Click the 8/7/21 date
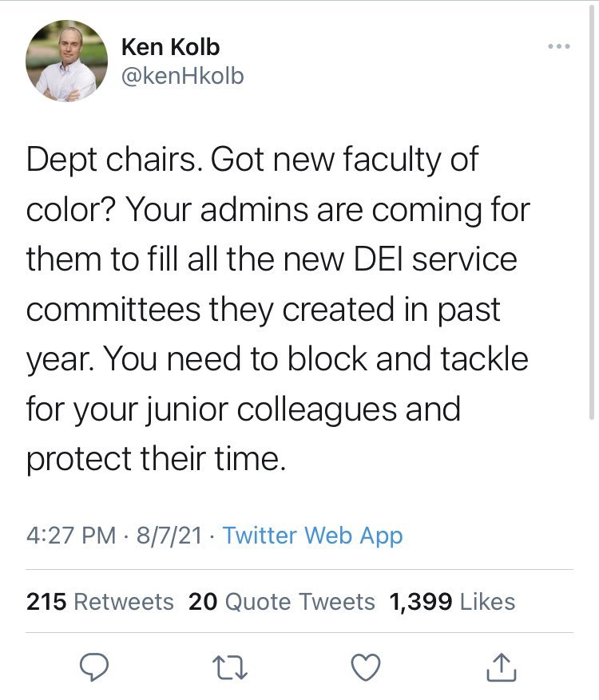 (168, 535)
